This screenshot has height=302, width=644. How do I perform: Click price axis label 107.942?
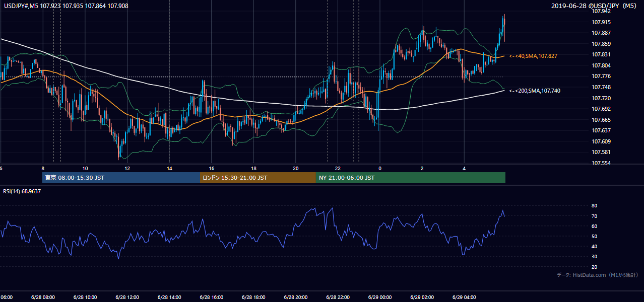pos(602,11)
